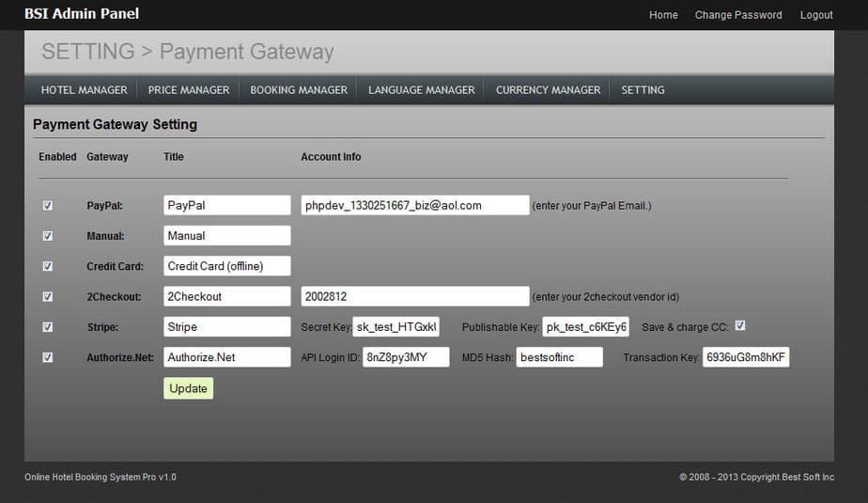Click the 'PayPal:' gateway label
The width and height of the screenshot is (868, 503).
[x=104, y=206]
